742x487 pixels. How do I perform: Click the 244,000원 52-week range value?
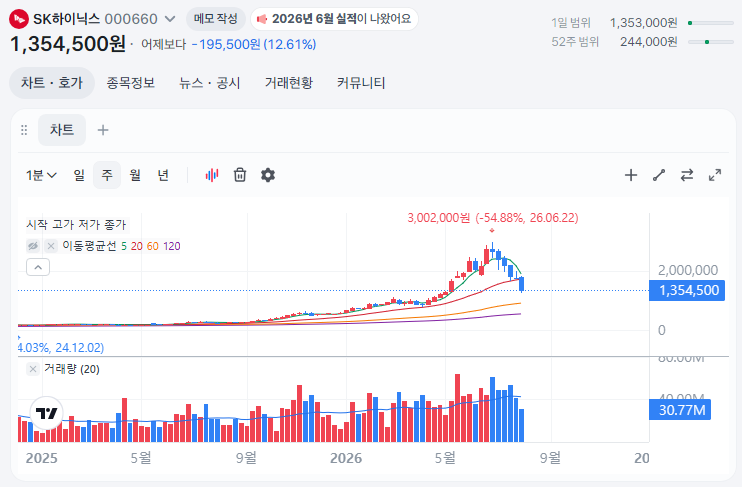[649, 42]
